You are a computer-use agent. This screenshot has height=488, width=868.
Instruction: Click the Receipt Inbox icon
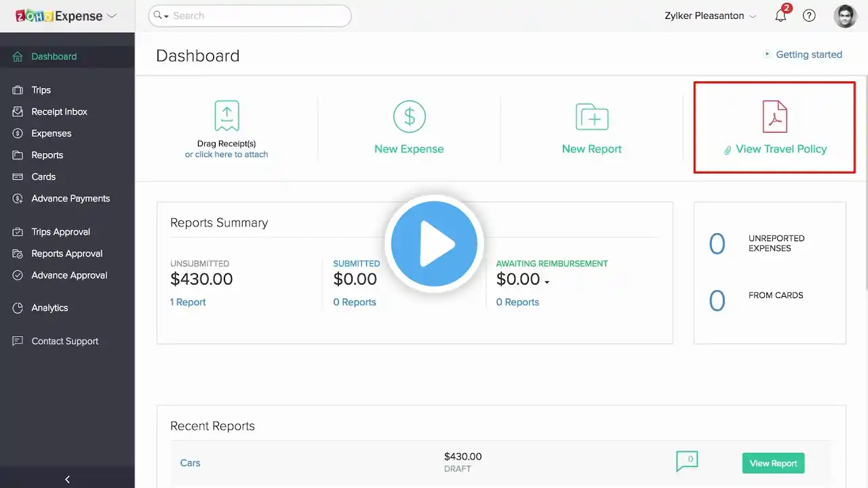pyautogui.click(x=18, y=111)
